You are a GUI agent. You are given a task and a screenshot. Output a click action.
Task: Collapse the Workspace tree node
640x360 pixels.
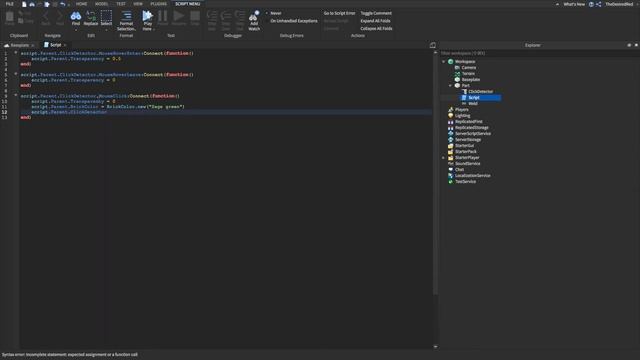[444, 62]
